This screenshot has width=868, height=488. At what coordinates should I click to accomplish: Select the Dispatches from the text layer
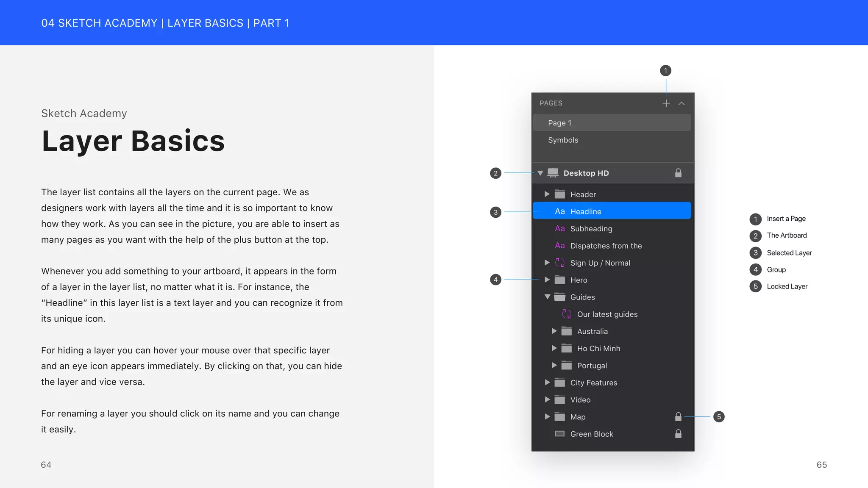point(606,246)
